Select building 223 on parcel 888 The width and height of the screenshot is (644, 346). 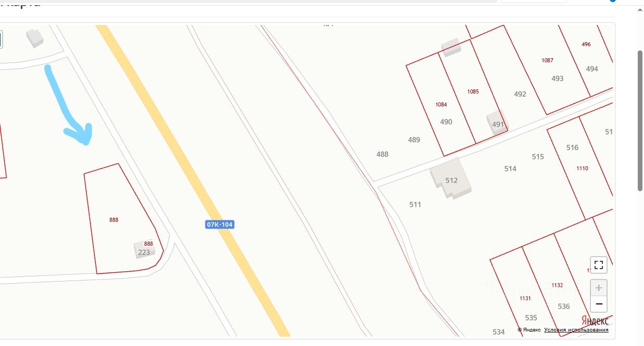tap(145, 249)
